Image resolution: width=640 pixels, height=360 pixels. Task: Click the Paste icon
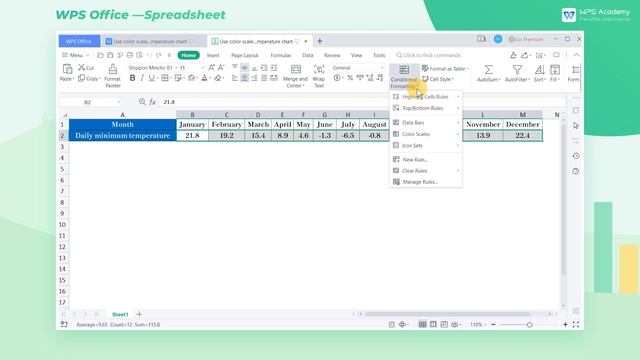click(67, 69)
